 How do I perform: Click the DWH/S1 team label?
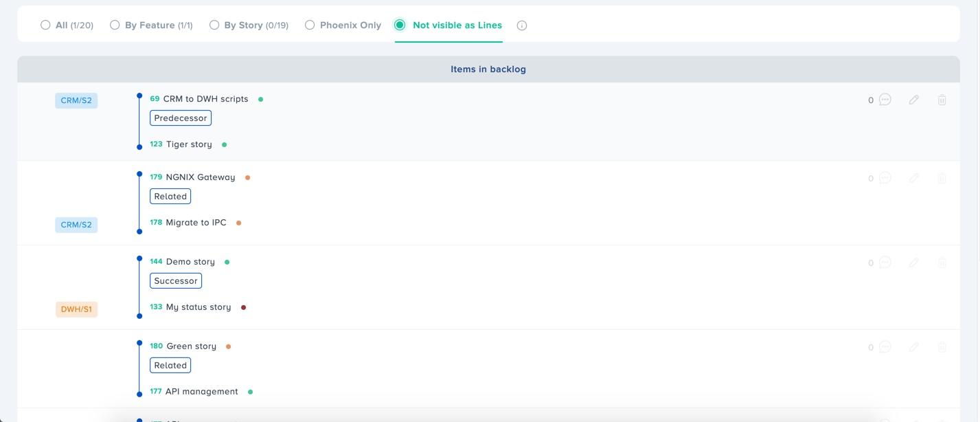pos(76,309)
